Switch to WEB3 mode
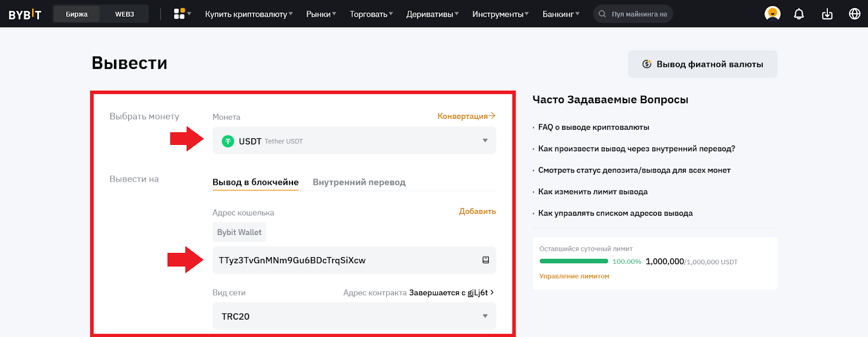This screenshot has width=868, height=337. tap(124, 14)
